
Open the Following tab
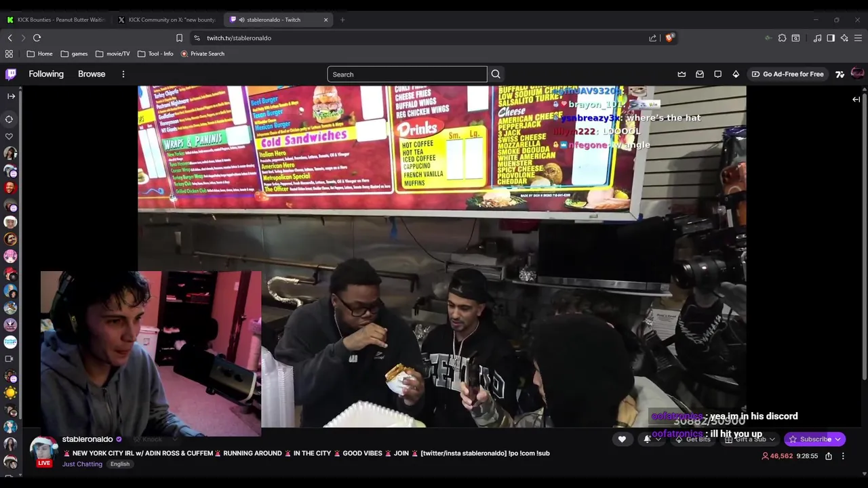pos(46,74)
